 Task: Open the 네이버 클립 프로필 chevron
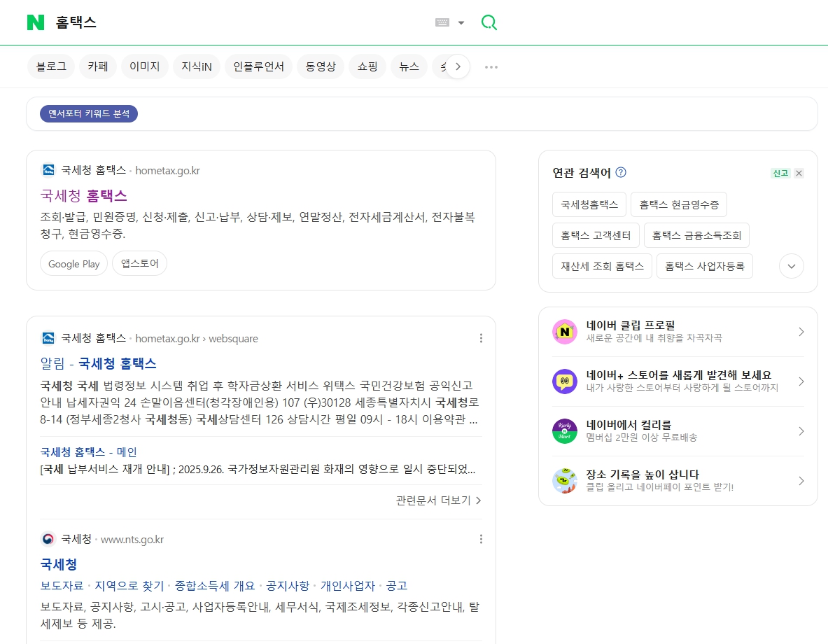pos(801,332)
